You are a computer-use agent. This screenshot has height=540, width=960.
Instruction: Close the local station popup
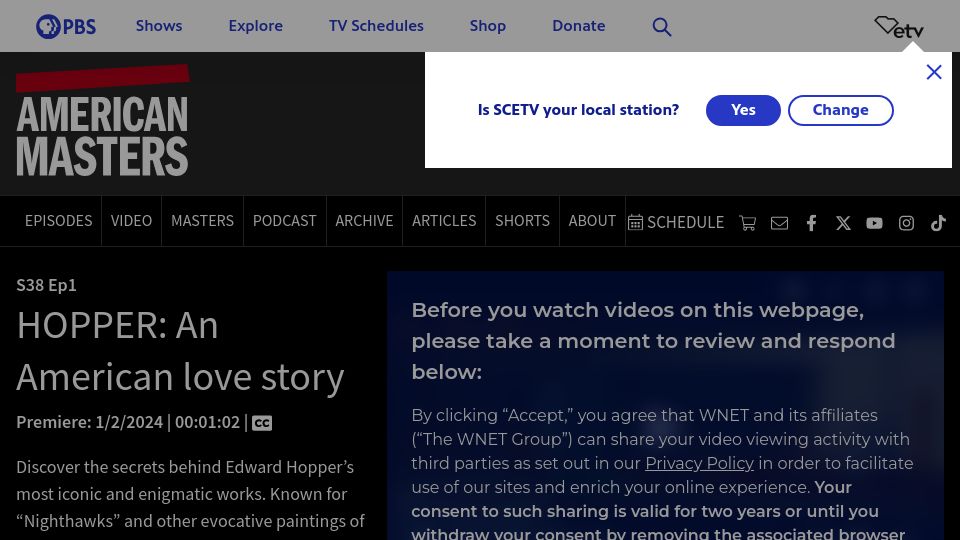click(x=934, y=72)
